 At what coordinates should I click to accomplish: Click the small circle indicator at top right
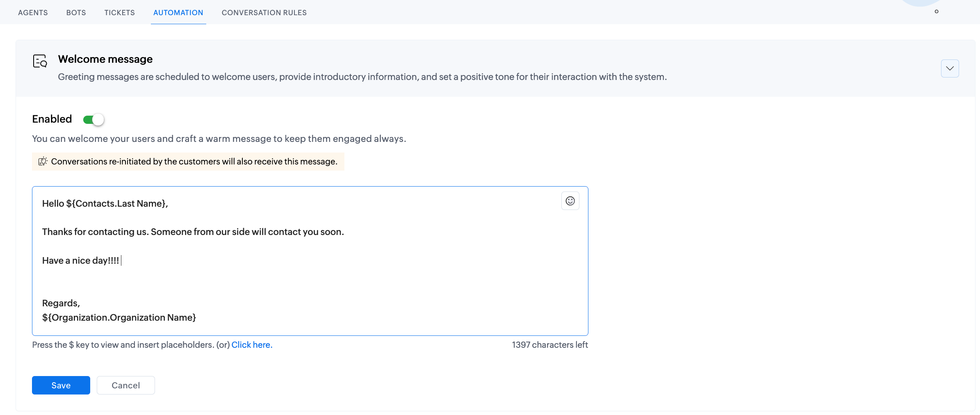pyautogui.click(x=936, y=11)
